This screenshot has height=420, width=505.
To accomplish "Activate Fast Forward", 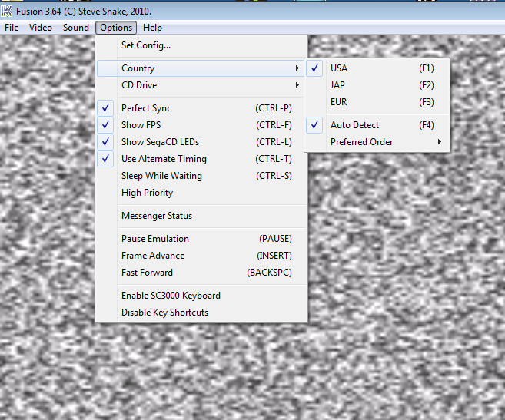I will (x=201, y=273).
